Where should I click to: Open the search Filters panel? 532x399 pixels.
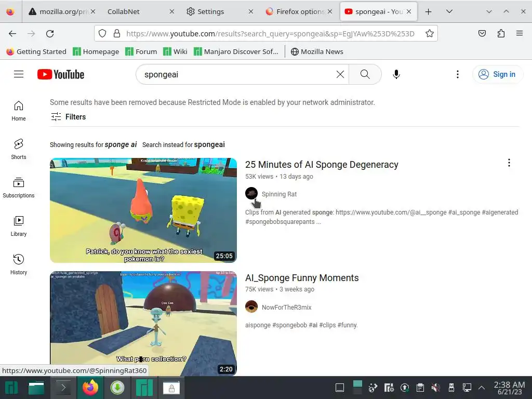tap(69, 117)
